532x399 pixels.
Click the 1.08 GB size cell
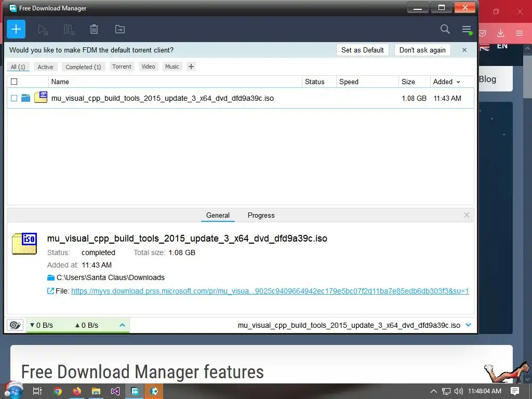(414, 98)
